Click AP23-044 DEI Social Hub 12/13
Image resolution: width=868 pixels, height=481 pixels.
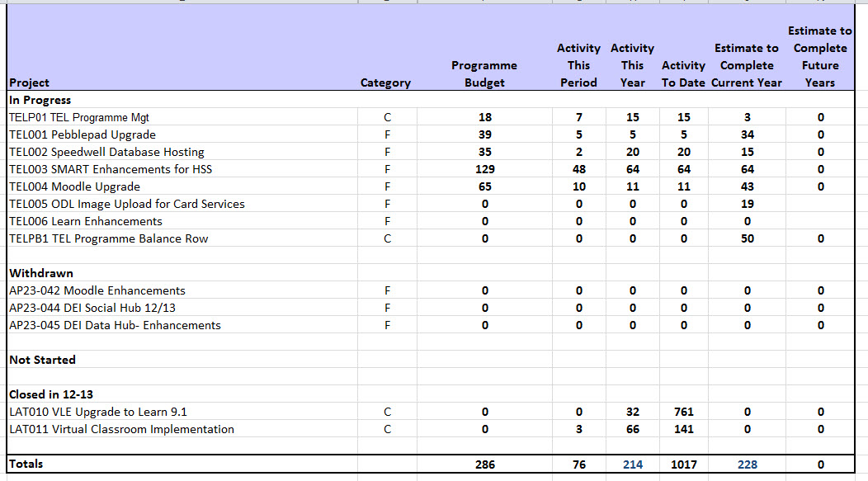click(x=92, y=308)
